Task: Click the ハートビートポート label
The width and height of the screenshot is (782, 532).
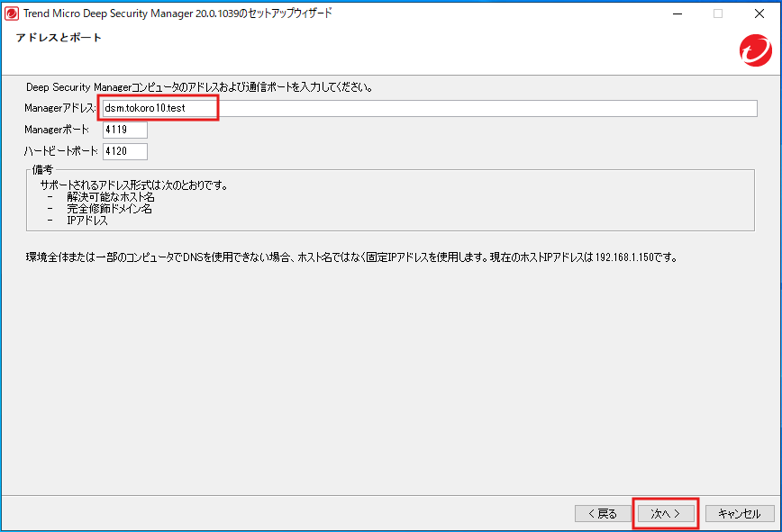Action: (60, 151)
